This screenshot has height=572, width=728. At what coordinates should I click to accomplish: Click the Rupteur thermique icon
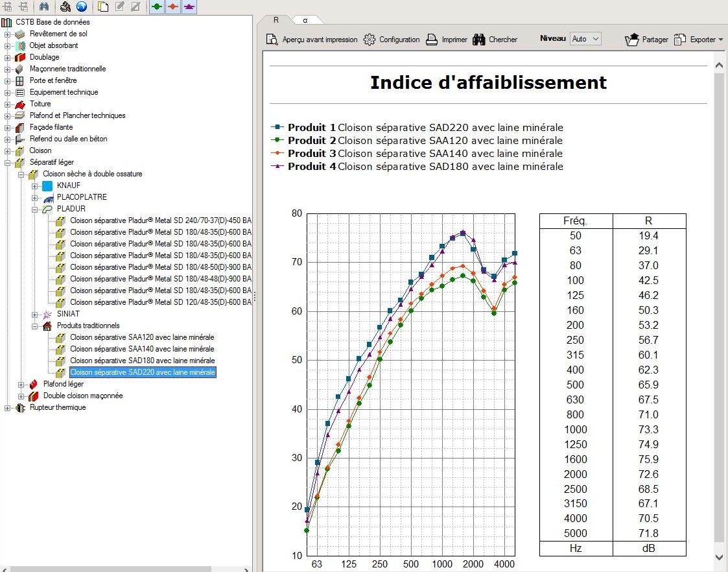click(x=19, y=408)
